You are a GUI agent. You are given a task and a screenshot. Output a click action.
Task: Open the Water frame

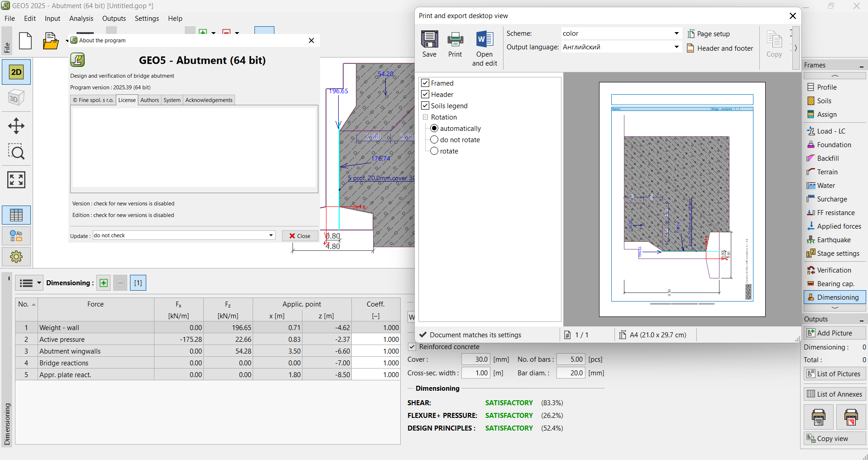(x=834, y=185)
